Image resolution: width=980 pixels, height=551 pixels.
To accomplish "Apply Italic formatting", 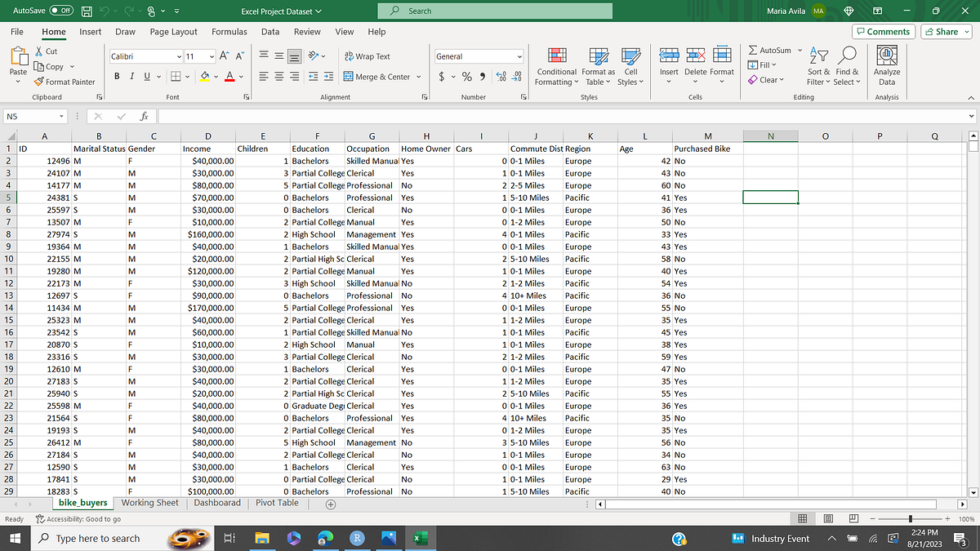I will (x=131, y=77).
